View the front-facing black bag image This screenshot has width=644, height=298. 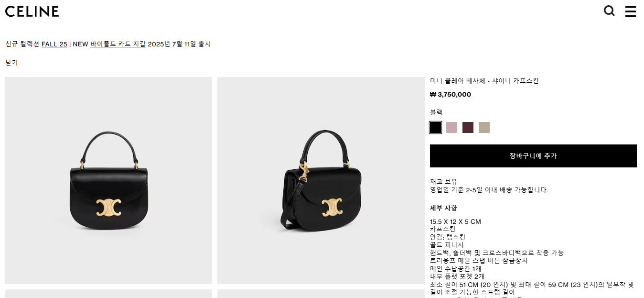[x=108, y=180]
